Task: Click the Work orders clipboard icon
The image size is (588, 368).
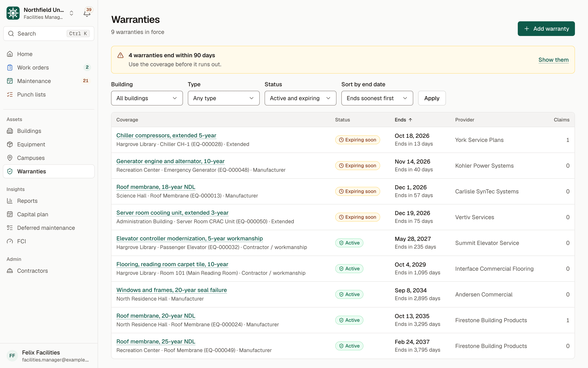Action: [x=10, y=67]
